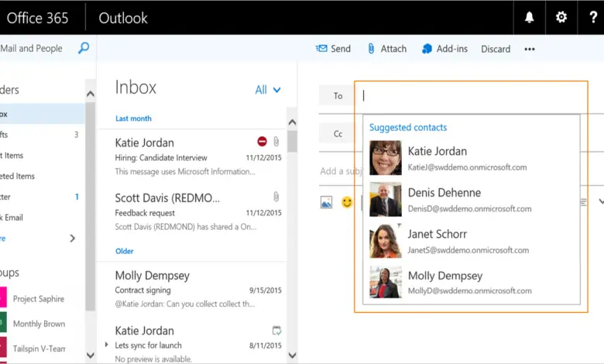Screen dimensions: 604x364
Task: Open Hiring: Candidate Interview email
Action: tap(193, 156)
